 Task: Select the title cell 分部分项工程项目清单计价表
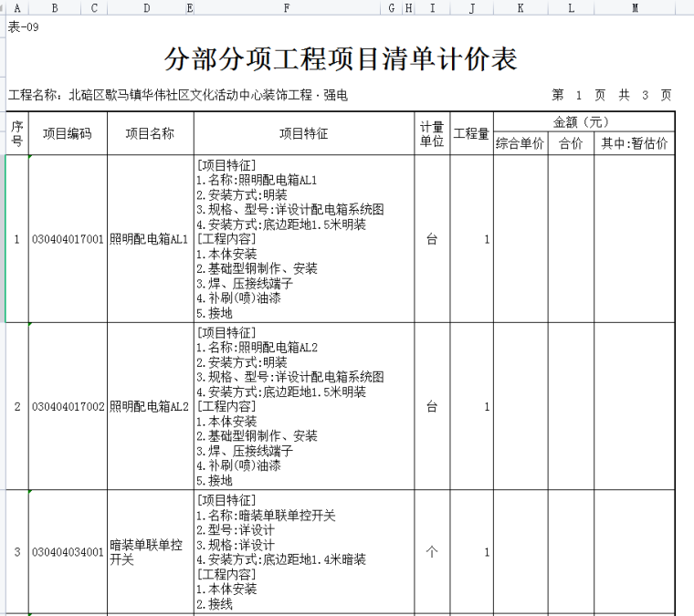tap(341, 59)
